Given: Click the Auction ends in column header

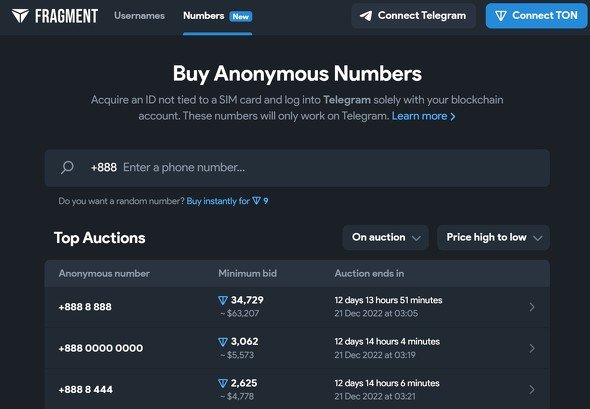Looking at the screenshot, I should [369, 274].
